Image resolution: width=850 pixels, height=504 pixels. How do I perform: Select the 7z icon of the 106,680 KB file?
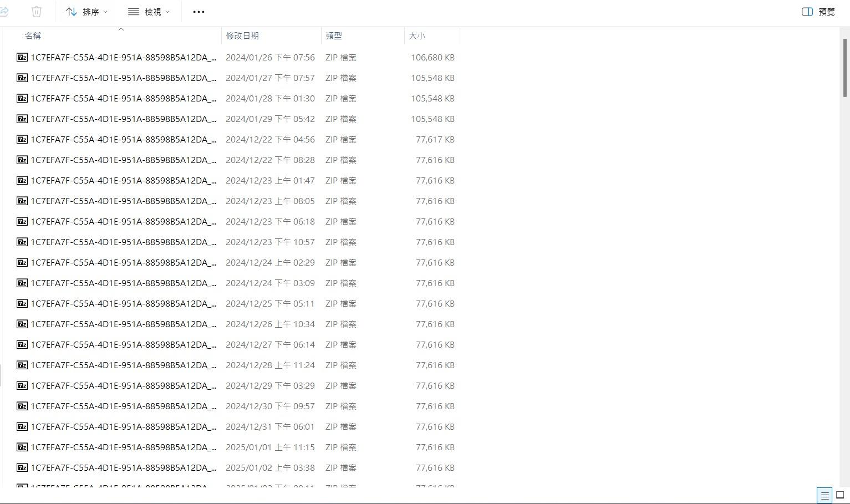[22, 57]
